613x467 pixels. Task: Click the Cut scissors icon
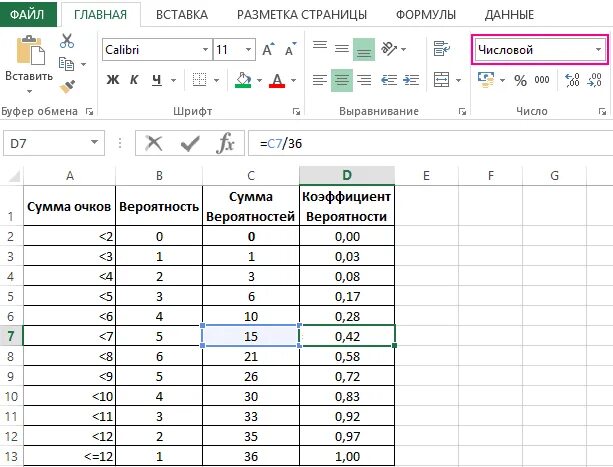point(67,41)
